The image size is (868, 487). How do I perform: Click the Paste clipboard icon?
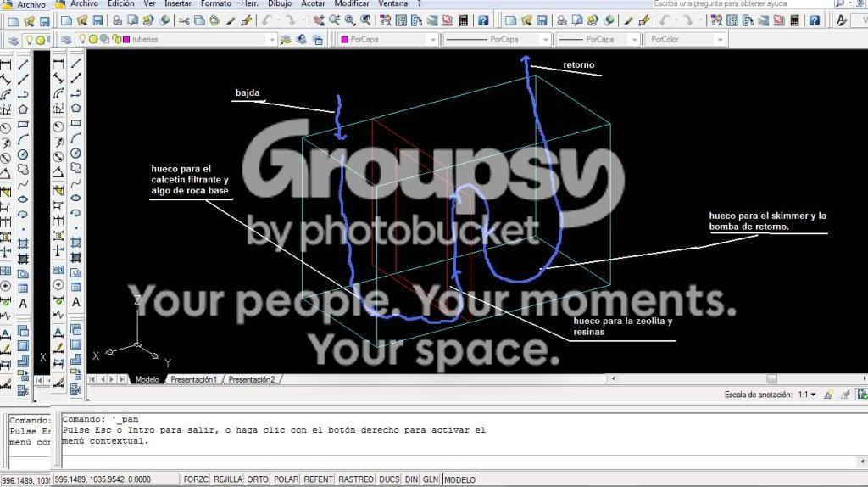214,21
